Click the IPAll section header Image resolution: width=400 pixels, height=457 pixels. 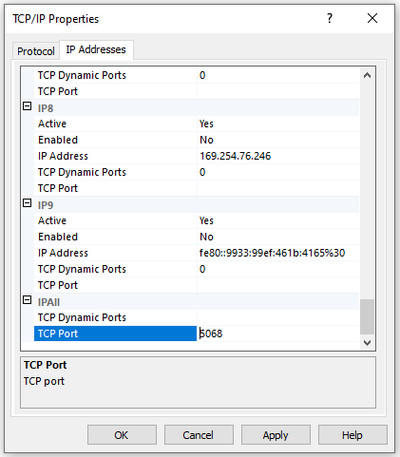[x=196, y=302]
